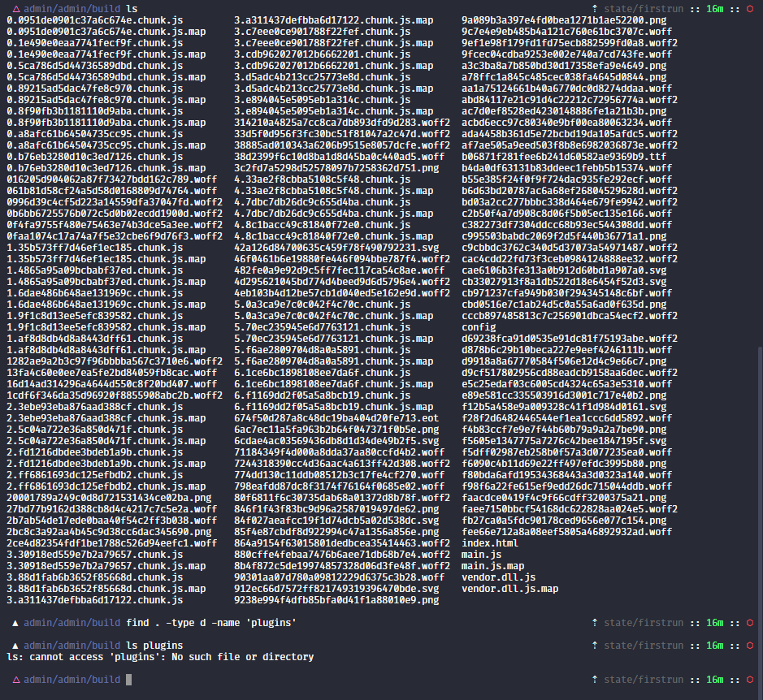The width and height of the screenshot is (763, 700).
Task: Click the red circle status icon on the 'find' line
Action: coord(750,623)
